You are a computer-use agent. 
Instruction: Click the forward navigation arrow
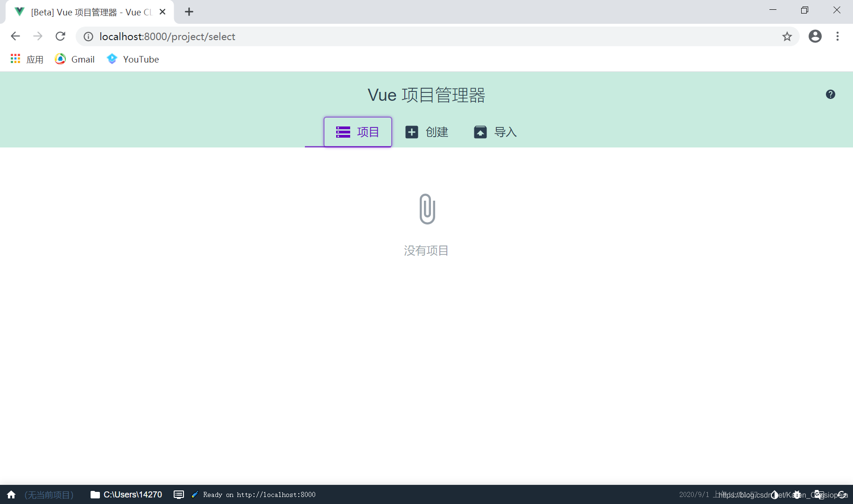[38, 36]
